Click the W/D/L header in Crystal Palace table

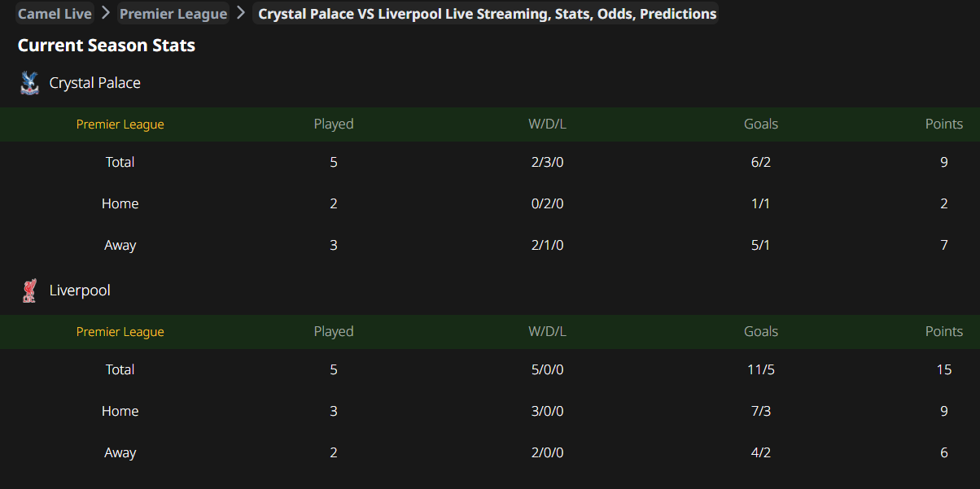[x=547, y=124]
